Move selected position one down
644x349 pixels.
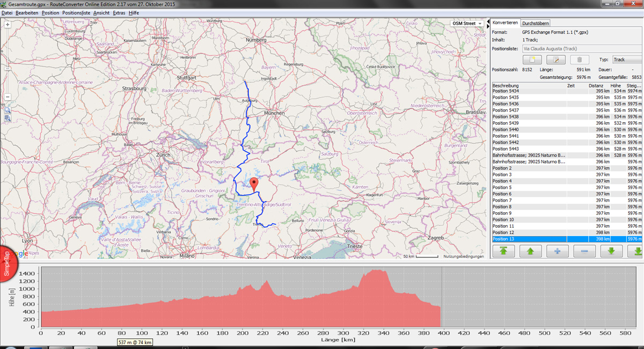pos(611,250)
